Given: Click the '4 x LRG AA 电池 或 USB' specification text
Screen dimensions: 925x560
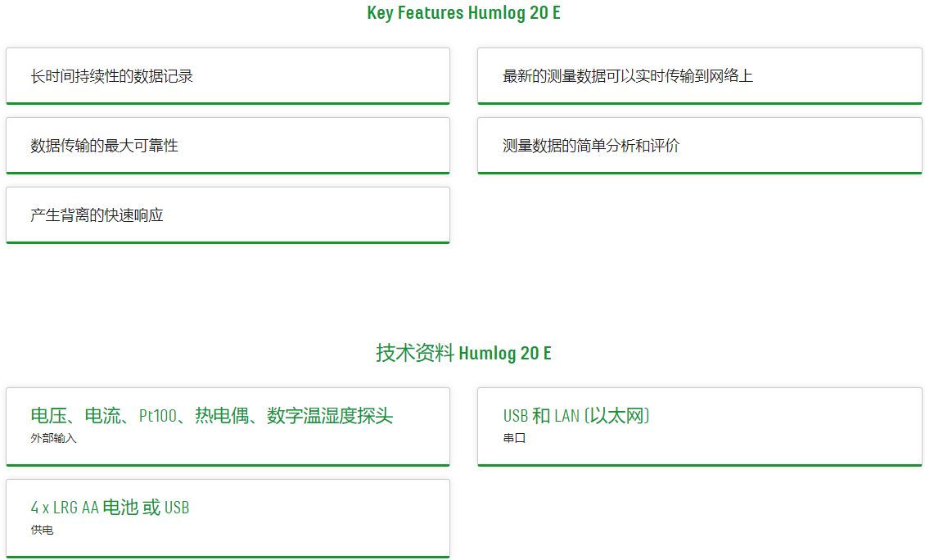Looking at the screenshot, I should click(x=110, y=508).
